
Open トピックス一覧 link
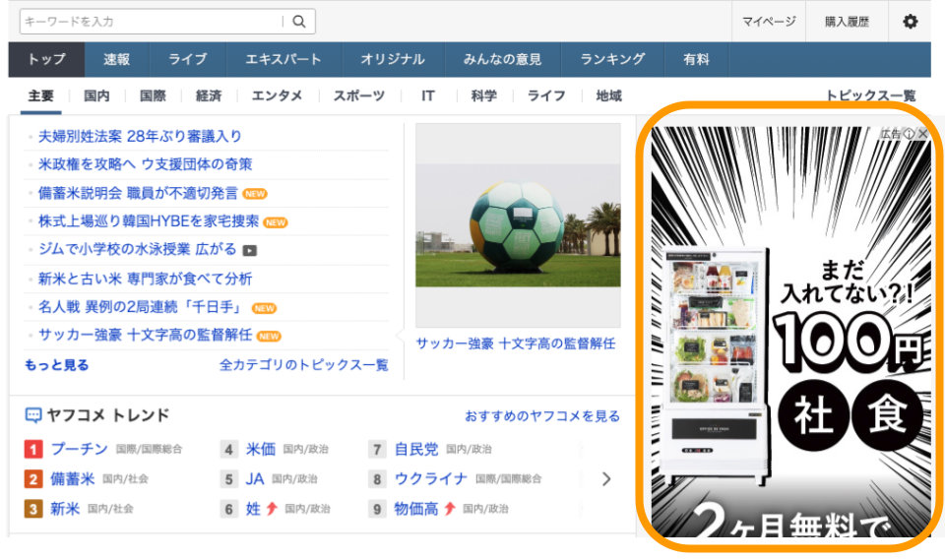coord(871,95)
